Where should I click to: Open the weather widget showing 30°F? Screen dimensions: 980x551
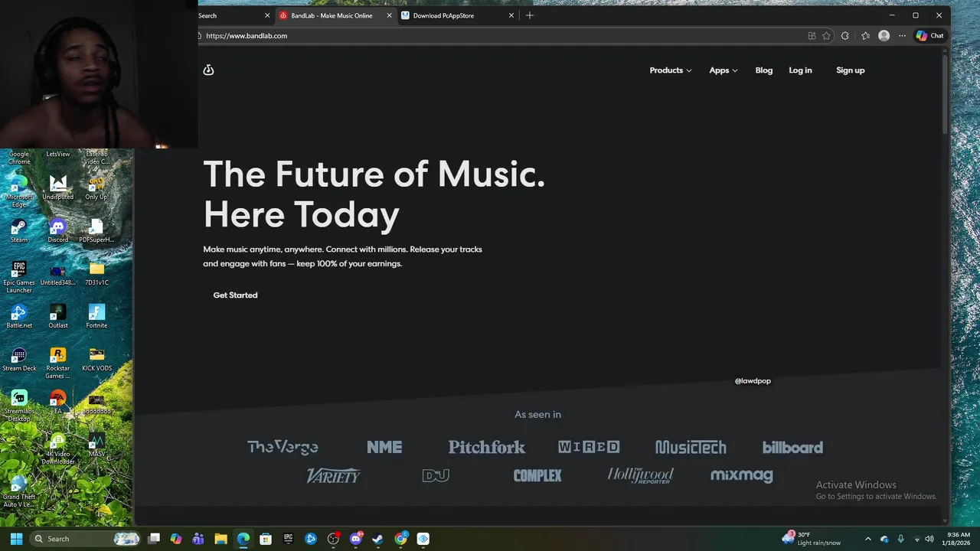(x=812, y=539)
